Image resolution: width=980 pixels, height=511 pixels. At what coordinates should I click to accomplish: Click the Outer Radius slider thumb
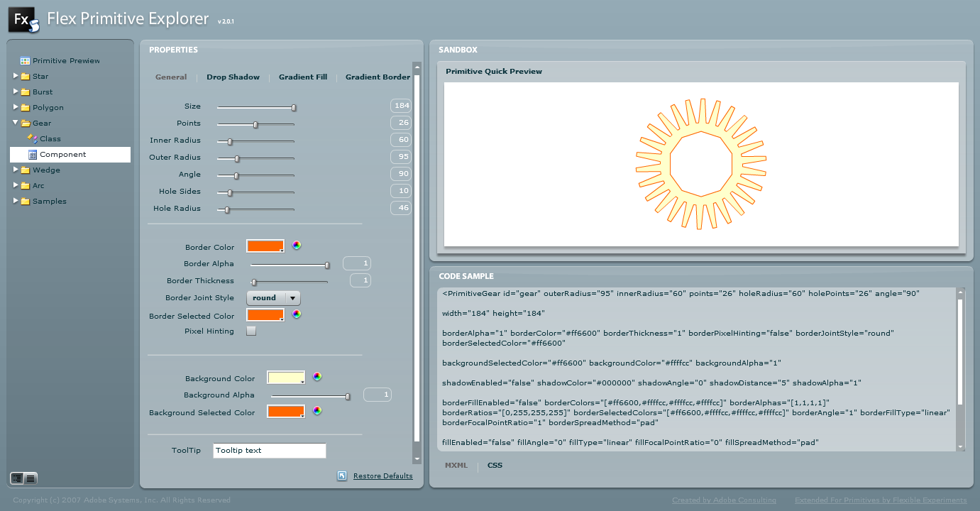(x=237, y=159)
